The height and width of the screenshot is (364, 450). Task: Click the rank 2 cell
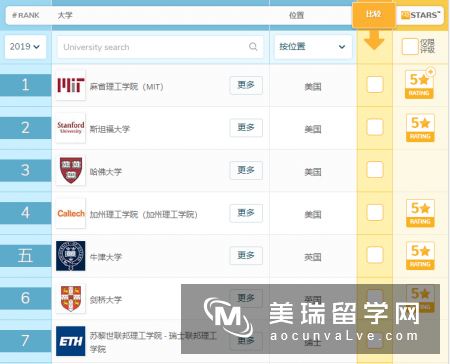[25, 128]
